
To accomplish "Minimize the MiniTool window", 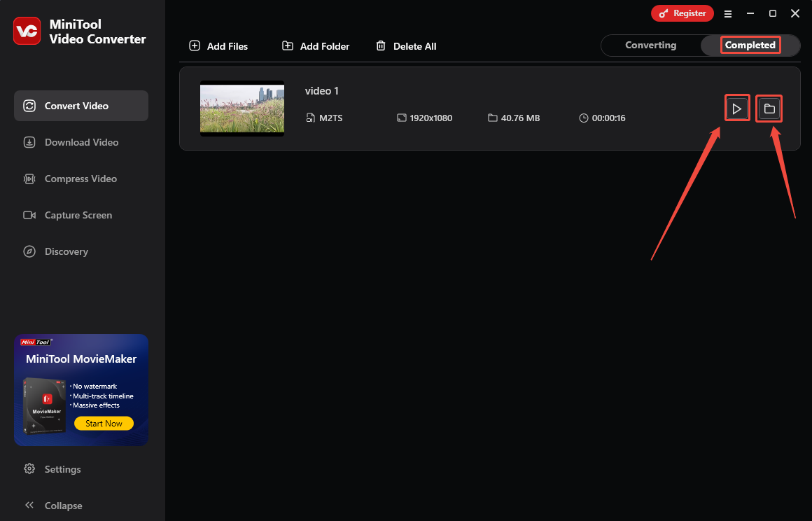I will pos(750,13).
